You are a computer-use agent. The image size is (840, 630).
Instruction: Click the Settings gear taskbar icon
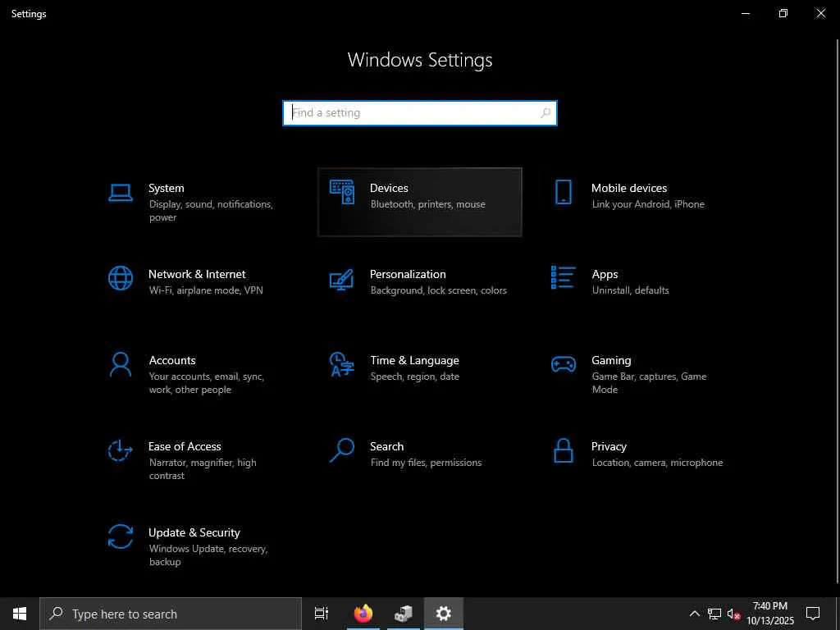pos(444,614)
